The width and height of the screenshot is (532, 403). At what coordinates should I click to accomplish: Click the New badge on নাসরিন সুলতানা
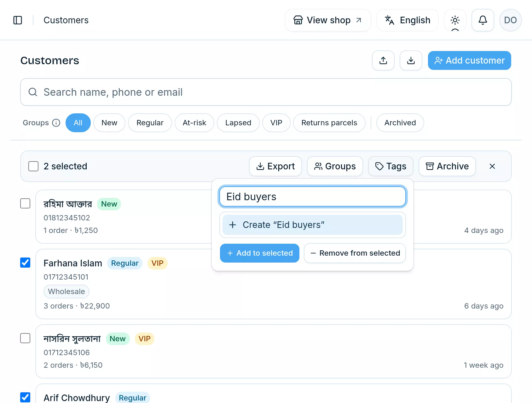[x=118, y=339]
